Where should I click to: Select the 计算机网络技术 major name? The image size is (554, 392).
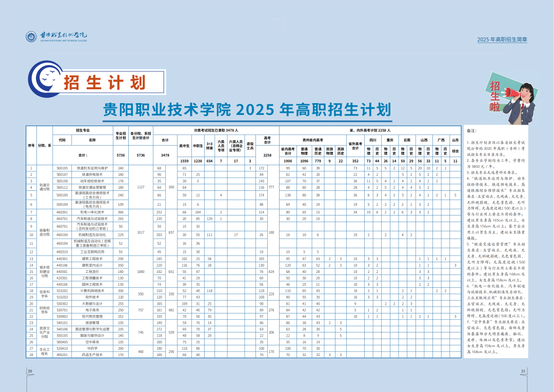coord(92,291)
